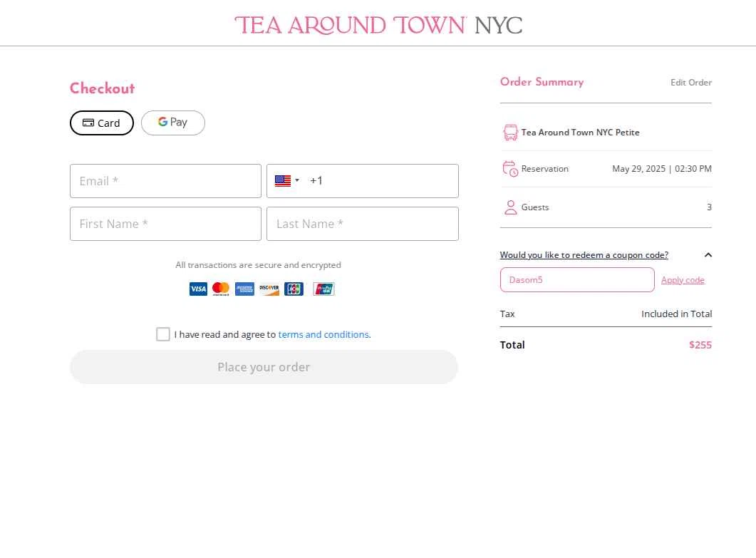This screenshot has height=558, width=756.
Task: Click the Guests person icon
Action: pyautogui.click(x=511, y=207)
